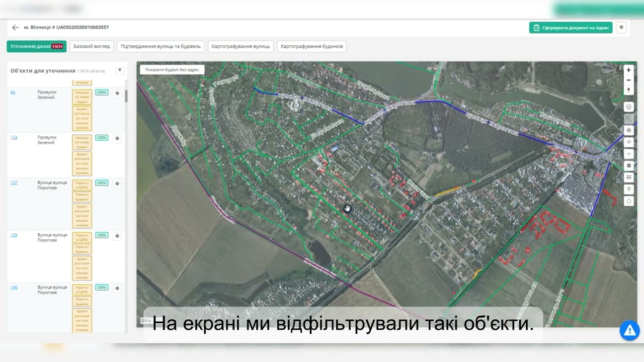Image resolution: width=644 pixels, height=362 pixels.
Task: Click the clipboard icon in map toolbar
Action: click(628, 165)
